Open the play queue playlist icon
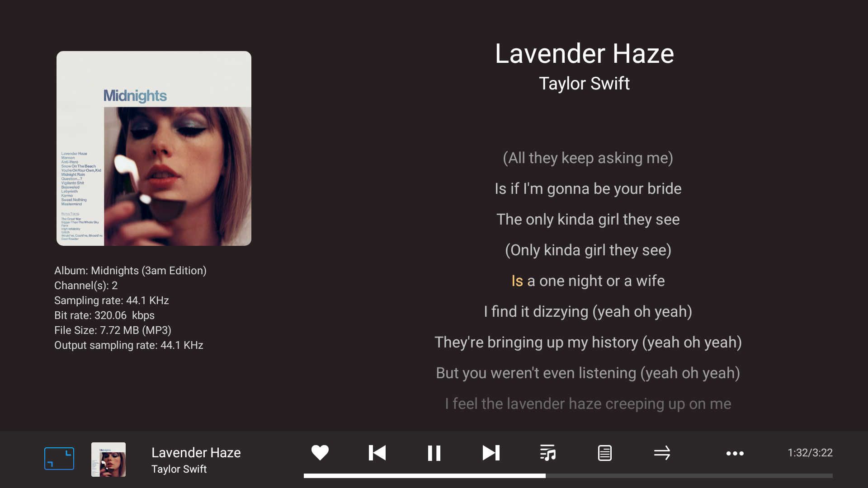 pyautogui.click(x=548, y=453)
